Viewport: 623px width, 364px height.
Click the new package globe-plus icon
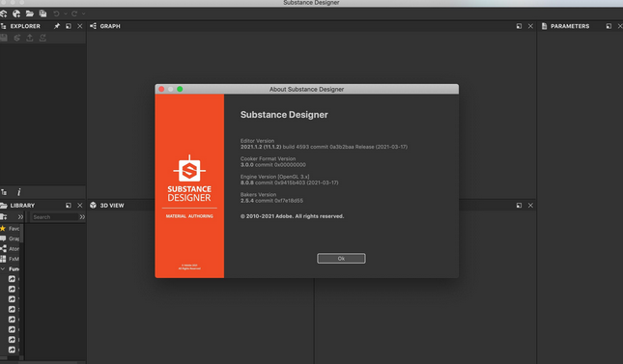click(x=16, y=14)
